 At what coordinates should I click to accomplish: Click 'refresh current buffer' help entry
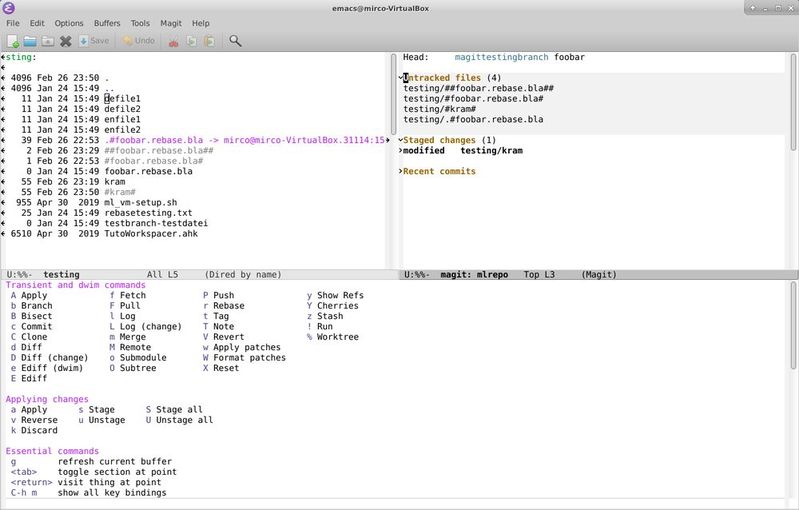click(115, 462)
